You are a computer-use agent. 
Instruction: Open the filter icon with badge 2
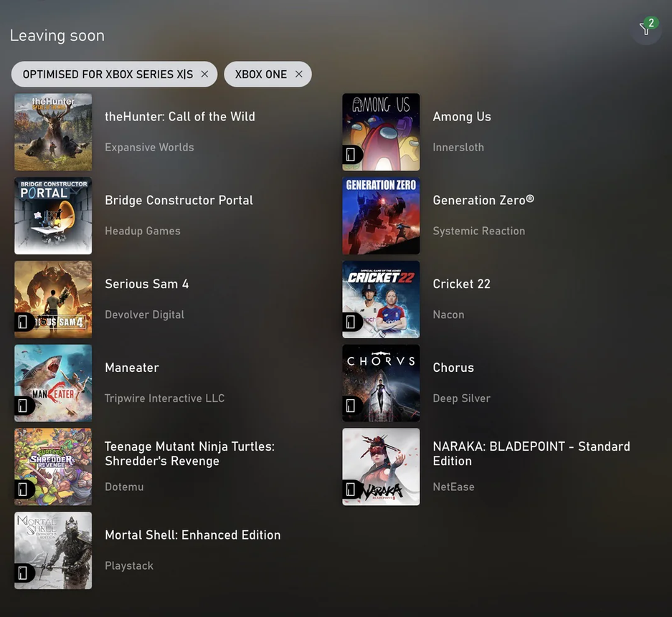(646, 29)
